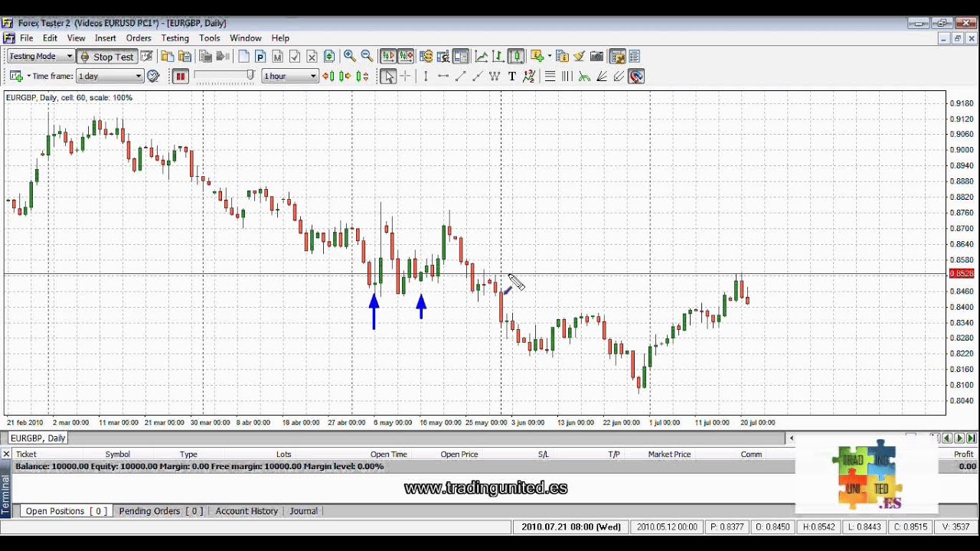980x551 pixels.
Task: Switch to the Journal tab
Action: click(x=303, y=510)
